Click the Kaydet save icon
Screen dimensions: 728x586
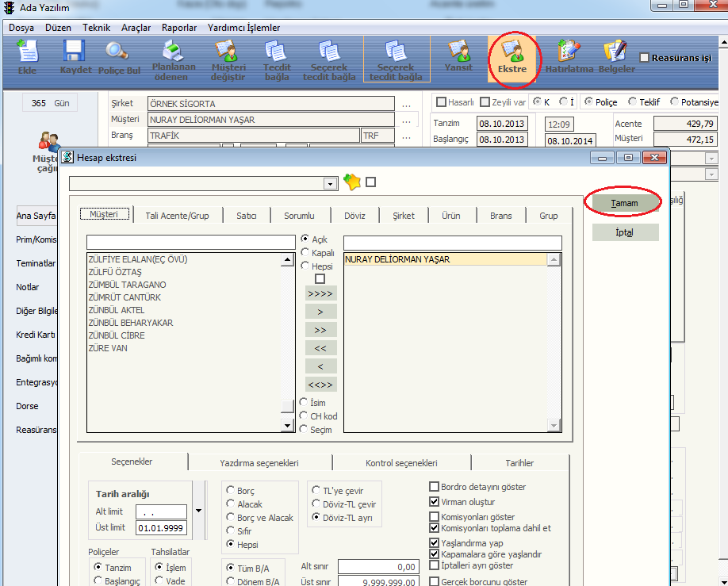[75, 56]
